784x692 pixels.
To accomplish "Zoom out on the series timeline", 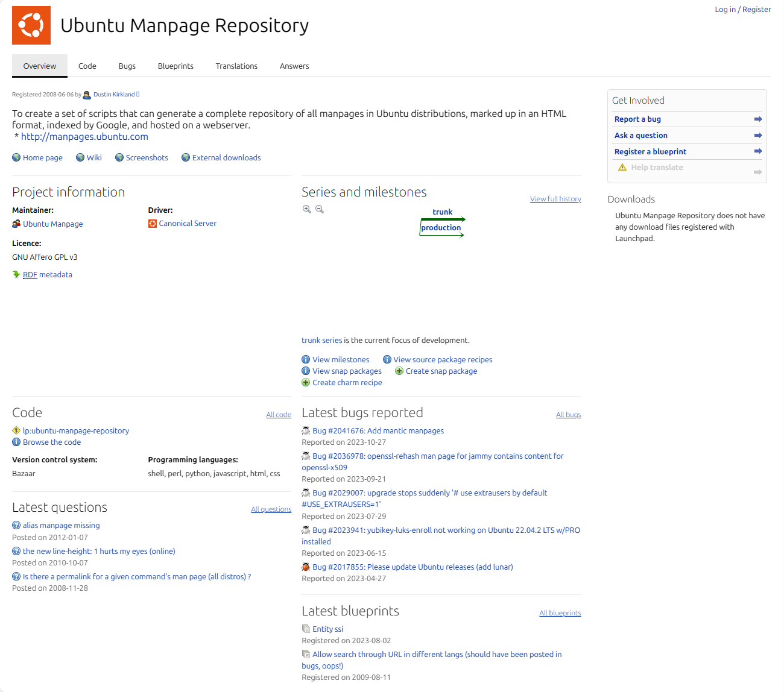I will [x=320, y=209].
